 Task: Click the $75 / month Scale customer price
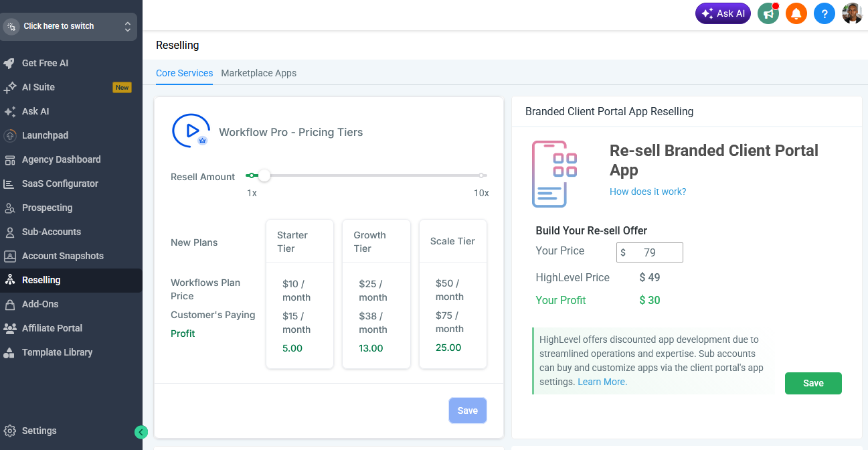click(450, 322)
